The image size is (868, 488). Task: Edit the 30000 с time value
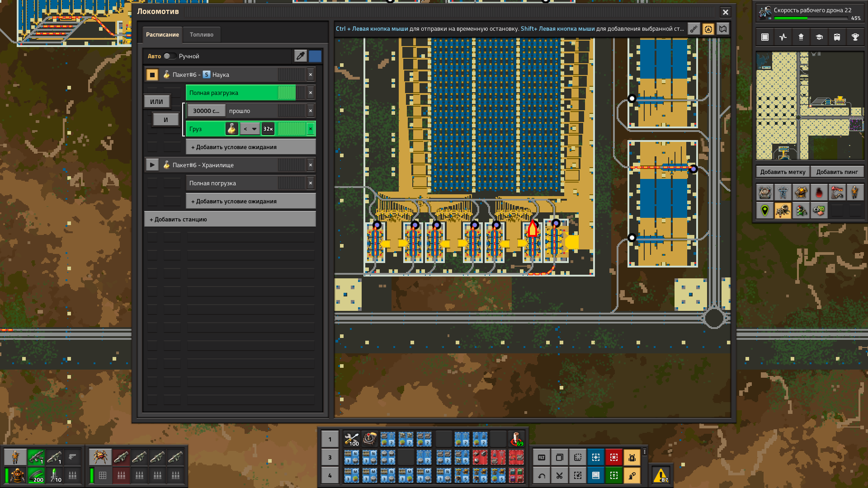coord(206,111)
